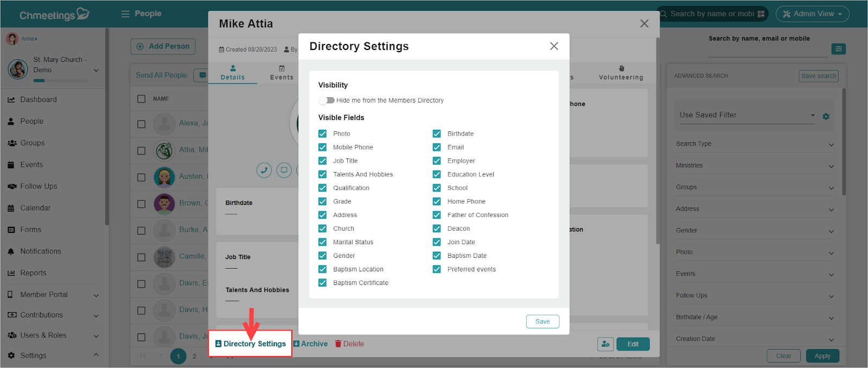This screenshot has width=868, height=368.
Task: Uncheck the Mobile Phone visible field
Action: pyautogui.click(x=323, y=147)
